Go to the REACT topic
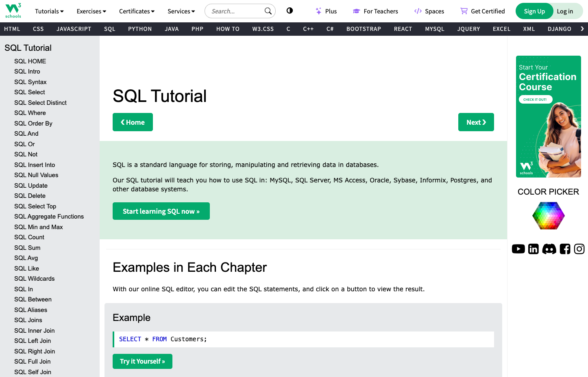 pos(403,29)
